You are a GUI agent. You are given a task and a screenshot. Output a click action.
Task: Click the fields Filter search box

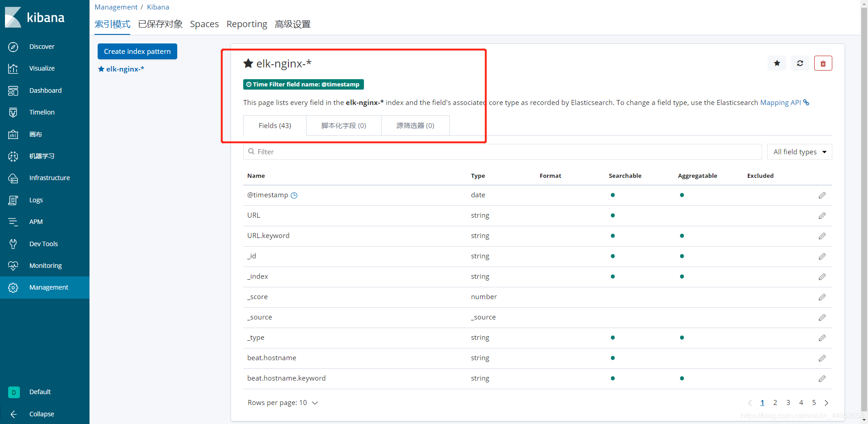click(502, 152)
